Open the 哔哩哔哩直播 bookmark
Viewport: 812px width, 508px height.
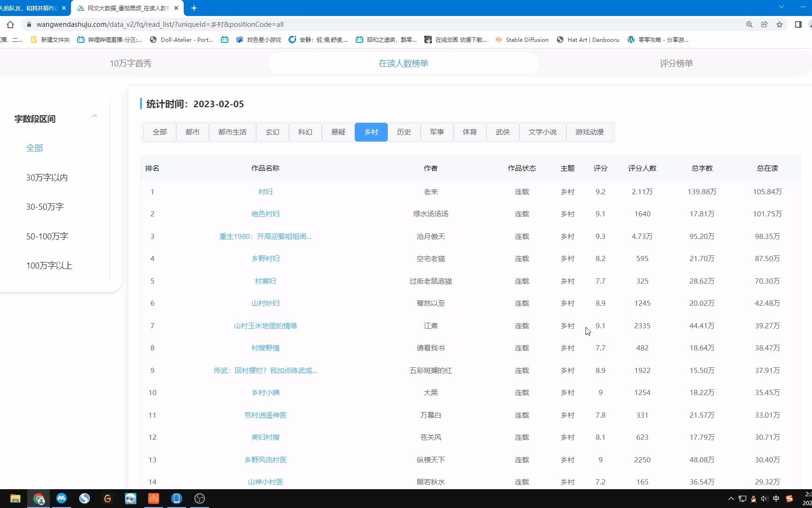tap(109, 40)
